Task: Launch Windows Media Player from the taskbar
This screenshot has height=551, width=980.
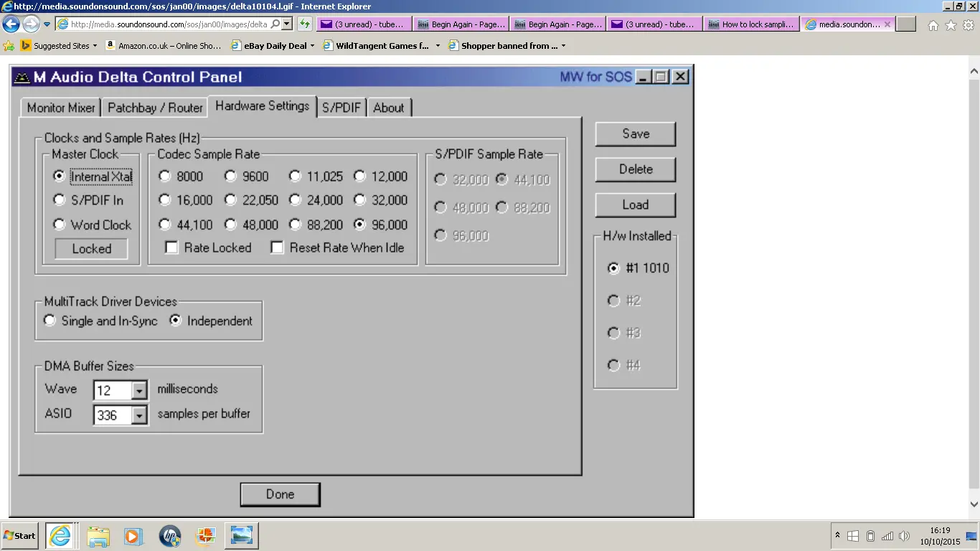Action: click(x=133, y=536)
